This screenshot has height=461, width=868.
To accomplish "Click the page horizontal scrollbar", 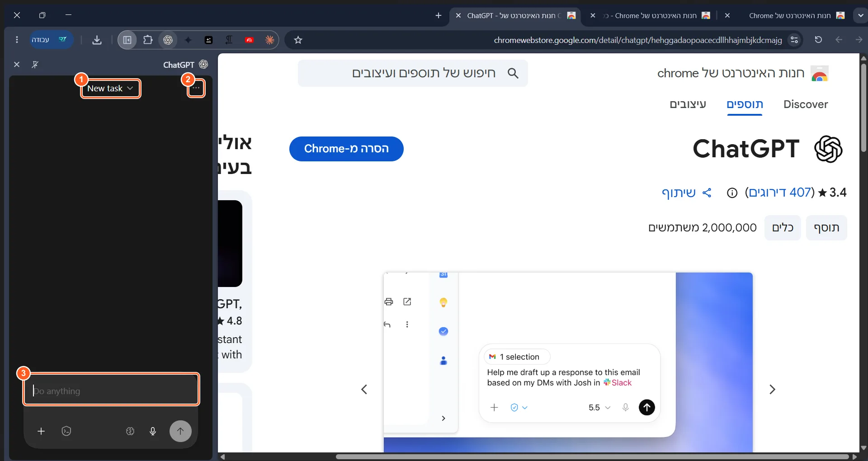I will pos(592,456).
